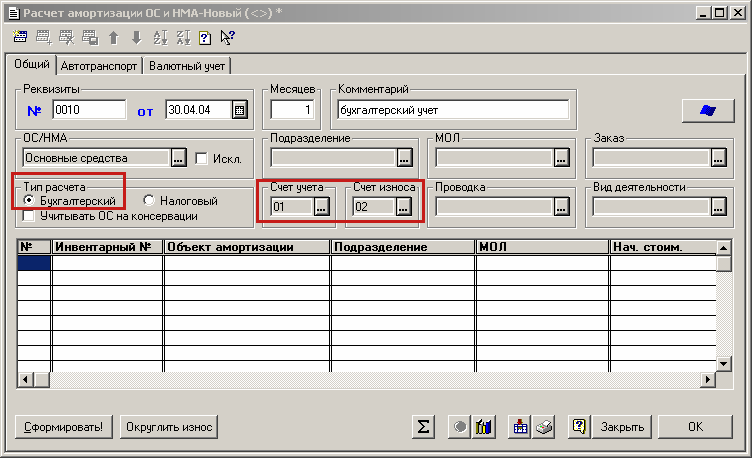Click the Sigma totals button
Viewport: 752px width, 458px height.
pyautogui.click(x=424, y=427)
